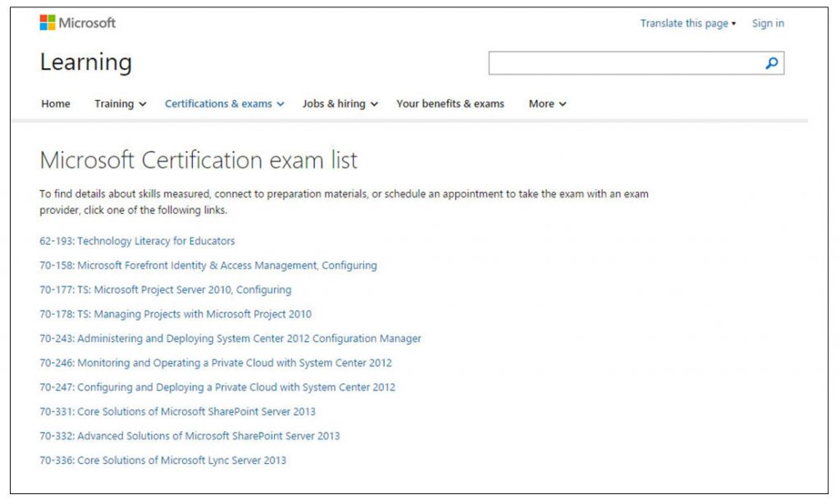Open exam 70-336 Lync Server 2013 link
This screenshot has width=840, height=504.
pos(163,460)
